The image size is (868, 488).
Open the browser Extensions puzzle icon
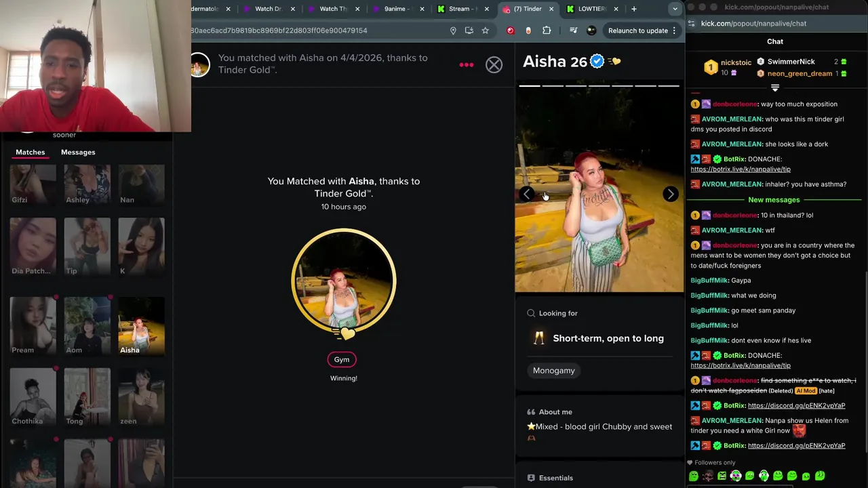tap(547, 30)
